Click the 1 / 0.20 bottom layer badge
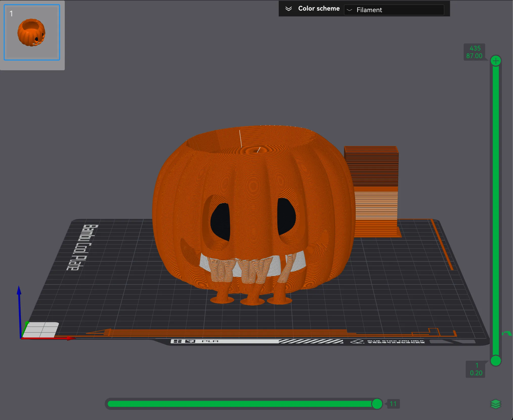 (476, 369)
